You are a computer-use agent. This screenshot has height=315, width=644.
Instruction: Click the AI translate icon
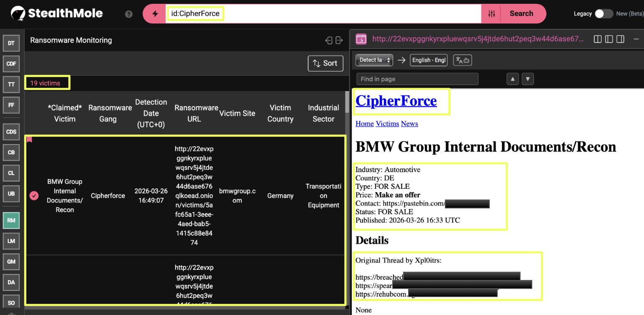463,60
